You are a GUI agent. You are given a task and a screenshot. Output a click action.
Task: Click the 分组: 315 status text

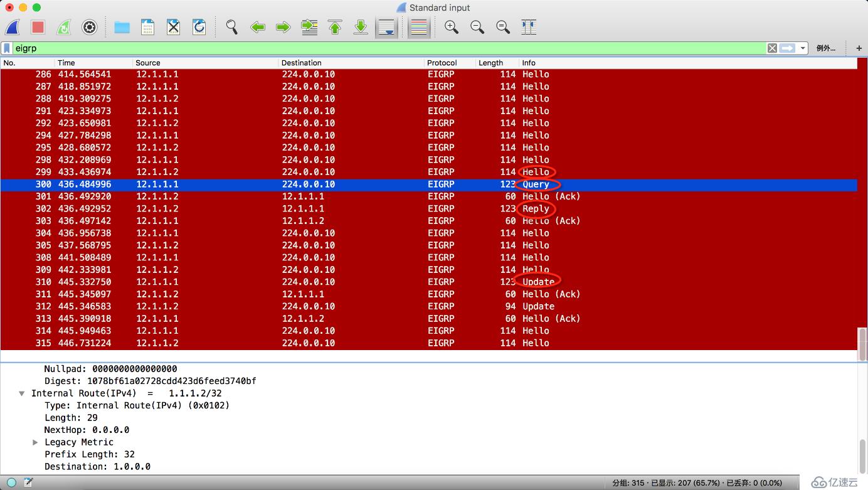point(628,483)
